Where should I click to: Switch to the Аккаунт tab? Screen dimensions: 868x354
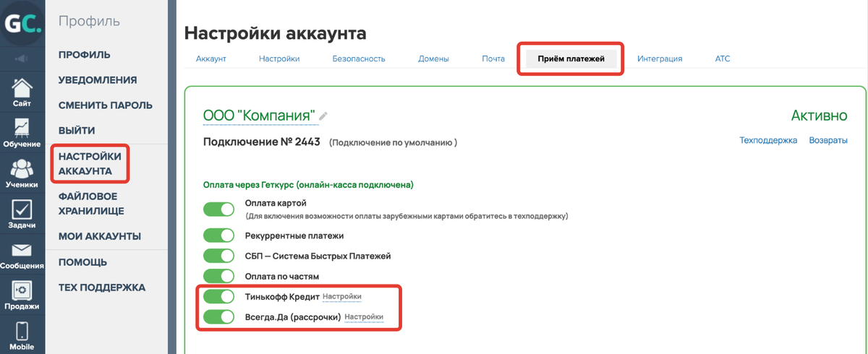point(211,59)
